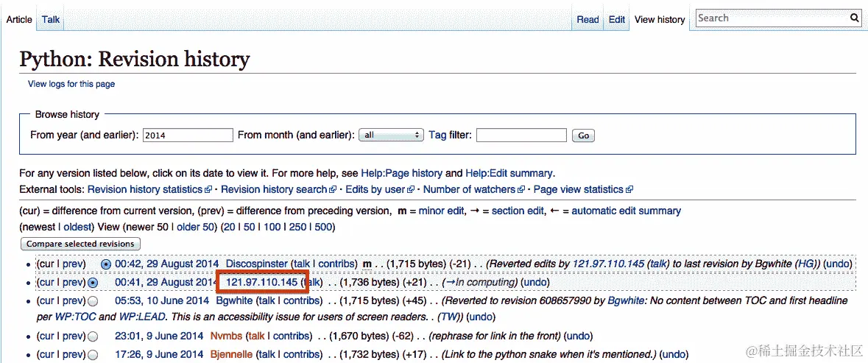The width and height of the screenshot is (868, 363).
Task: Open talk page of Nvmbs
Action: pyautogui.click(x=256, y=336)
